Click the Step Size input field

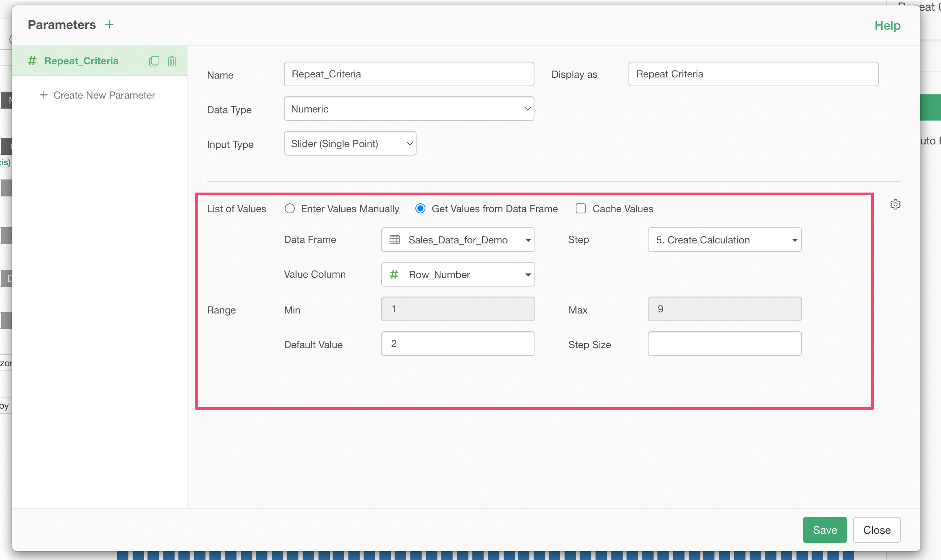[724, 344]
